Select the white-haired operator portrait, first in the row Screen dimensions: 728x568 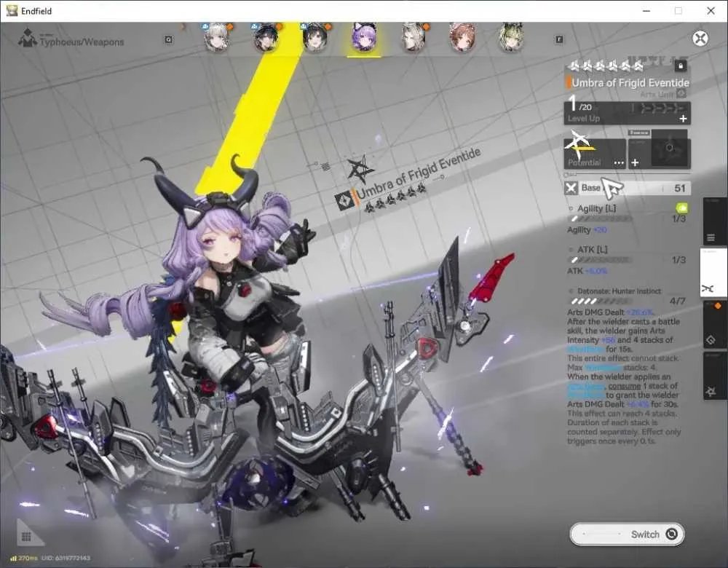coord(217,37)
